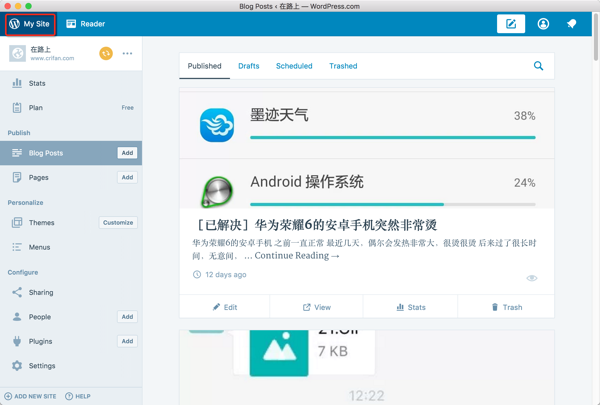This screenshot has width=600, height=405.
Task: Click Edit on the post
Action: tap(225, 307)
